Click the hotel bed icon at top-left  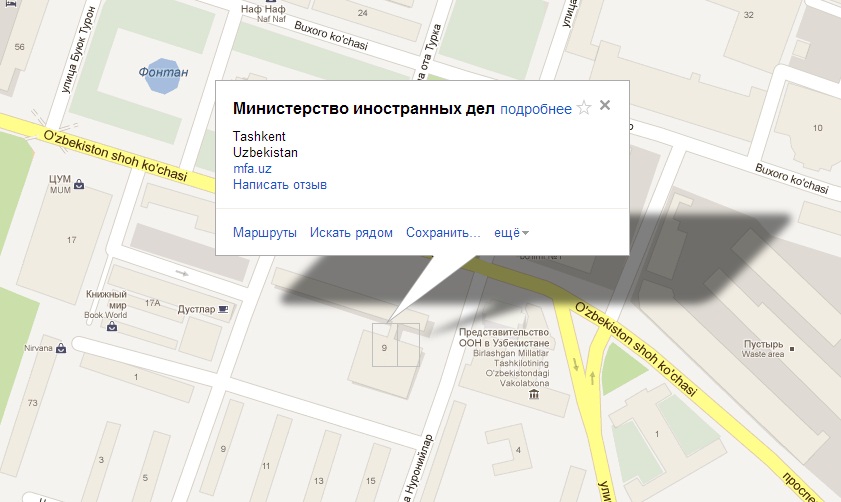[x=11, y=3]
